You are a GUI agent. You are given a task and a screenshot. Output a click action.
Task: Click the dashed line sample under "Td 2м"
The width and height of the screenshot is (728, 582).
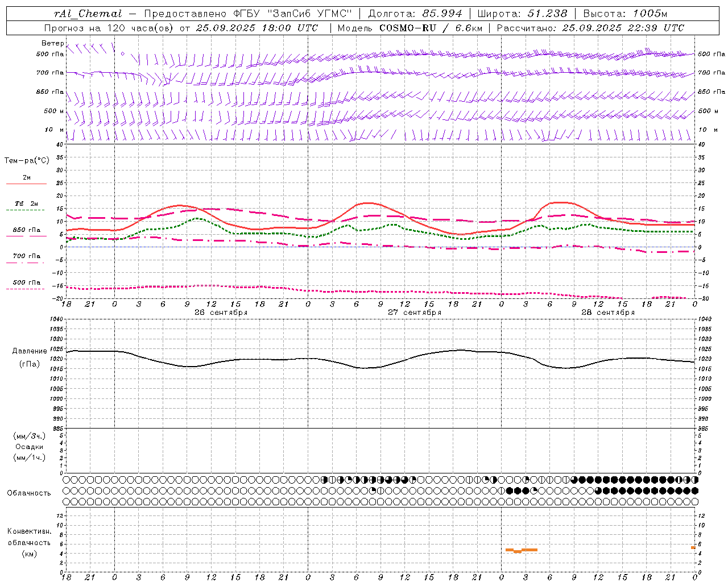pyautogui.click(x=26, y=210)
